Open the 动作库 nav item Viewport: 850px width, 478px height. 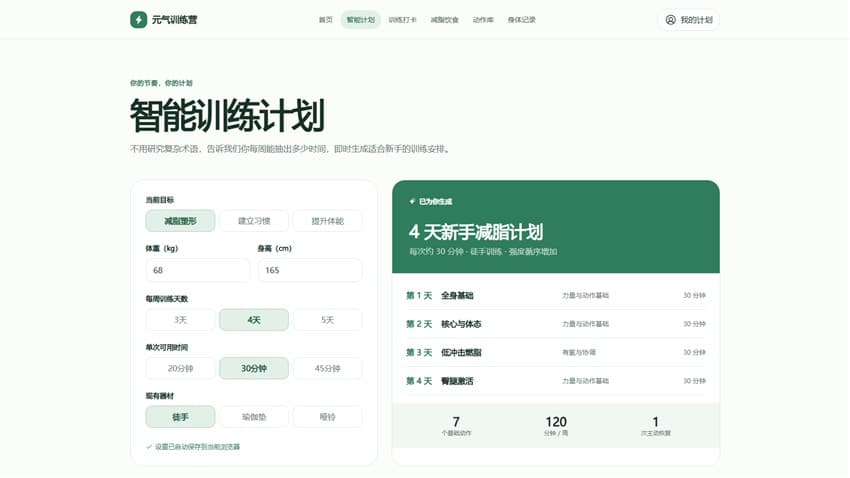coord(483,20)
